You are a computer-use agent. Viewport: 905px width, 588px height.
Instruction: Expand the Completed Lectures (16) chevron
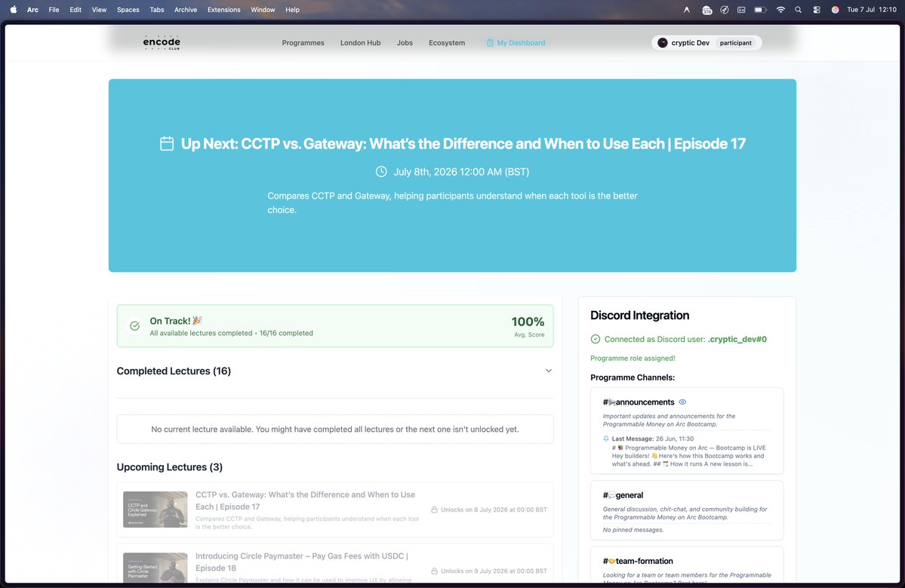(x=549, y=371)
